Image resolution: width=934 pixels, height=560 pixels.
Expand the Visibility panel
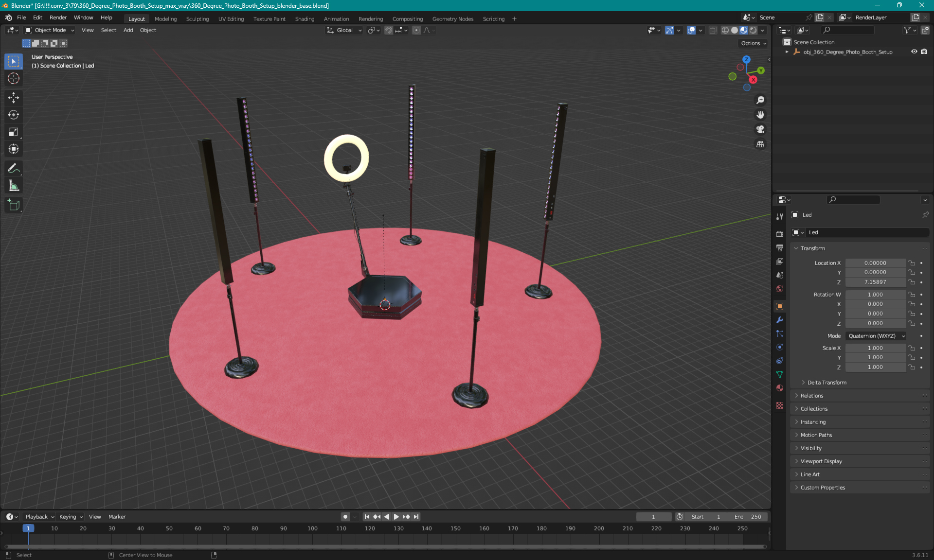point(810,448)
